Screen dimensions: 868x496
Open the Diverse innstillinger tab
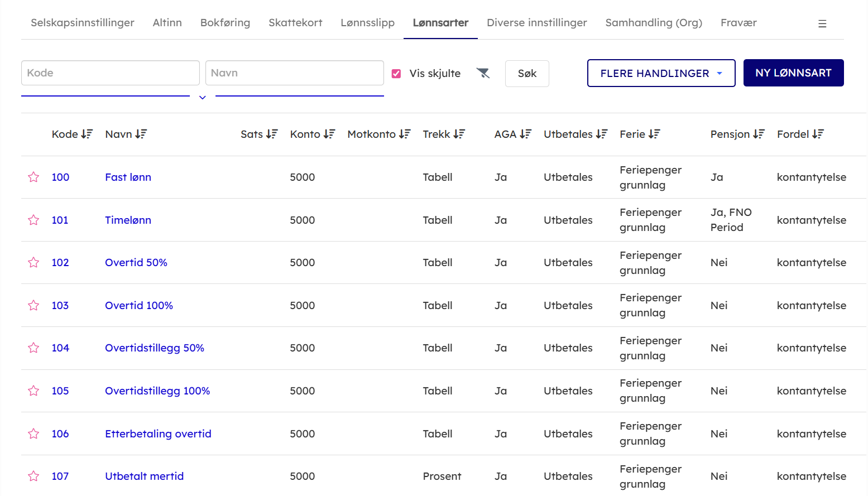click(536, 23)
